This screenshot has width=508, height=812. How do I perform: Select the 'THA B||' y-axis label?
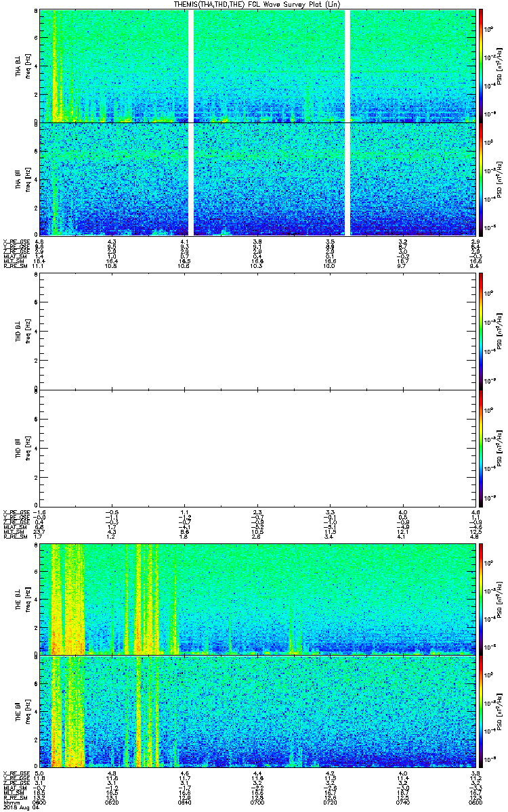(x=20, y=179)
